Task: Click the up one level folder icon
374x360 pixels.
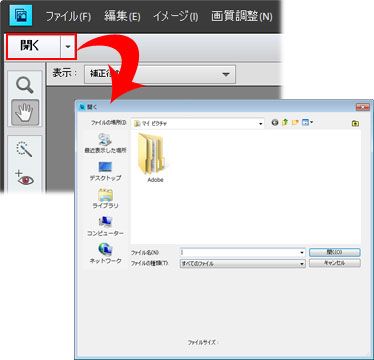Action: (x=285, y=122)
